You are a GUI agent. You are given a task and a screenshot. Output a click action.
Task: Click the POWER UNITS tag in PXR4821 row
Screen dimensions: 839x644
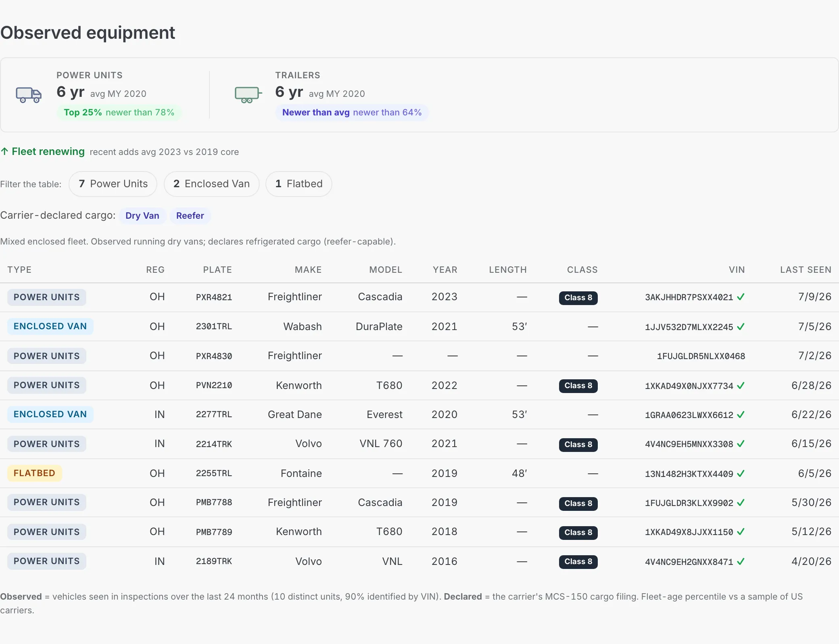pos(47,297)
